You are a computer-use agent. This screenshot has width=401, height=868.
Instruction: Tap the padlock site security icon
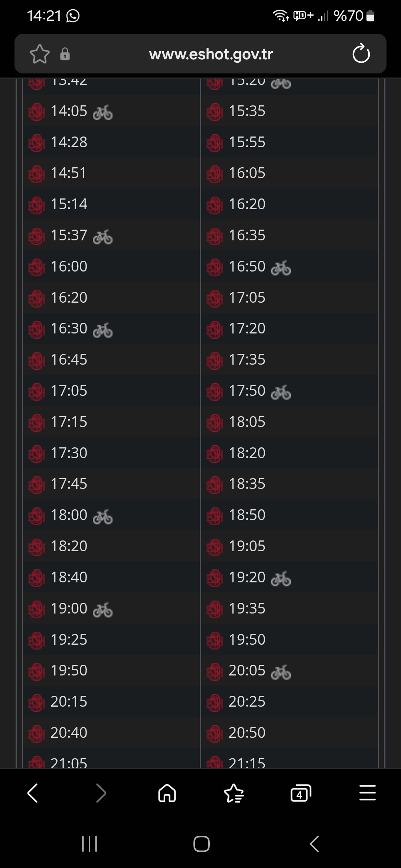click(x=65, y=54)
